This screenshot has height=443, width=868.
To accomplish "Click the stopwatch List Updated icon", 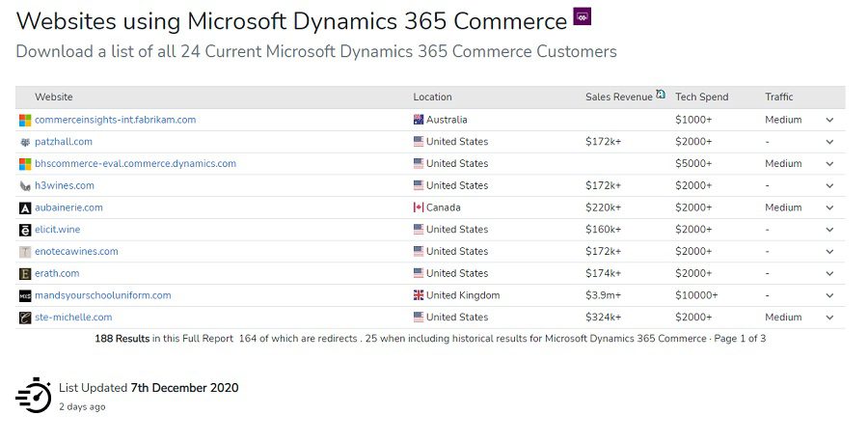I will coord(33,396).
